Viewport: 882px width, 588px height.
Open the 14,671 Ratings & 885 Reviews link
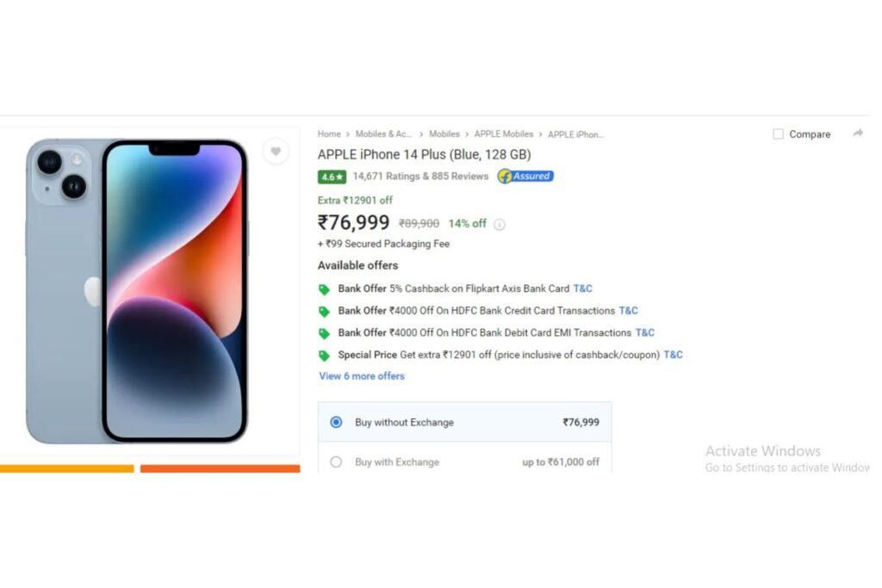coord(420,176)
